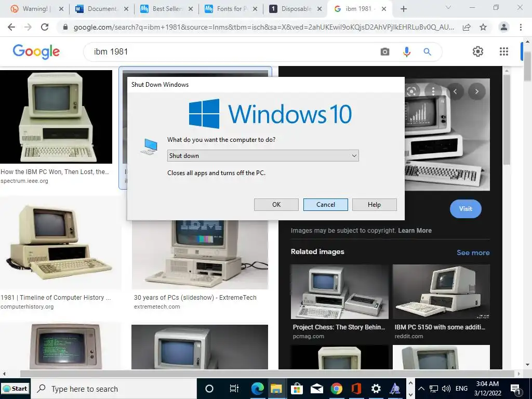Open Microsoft Store from taskbar

(x=297, y=389)
